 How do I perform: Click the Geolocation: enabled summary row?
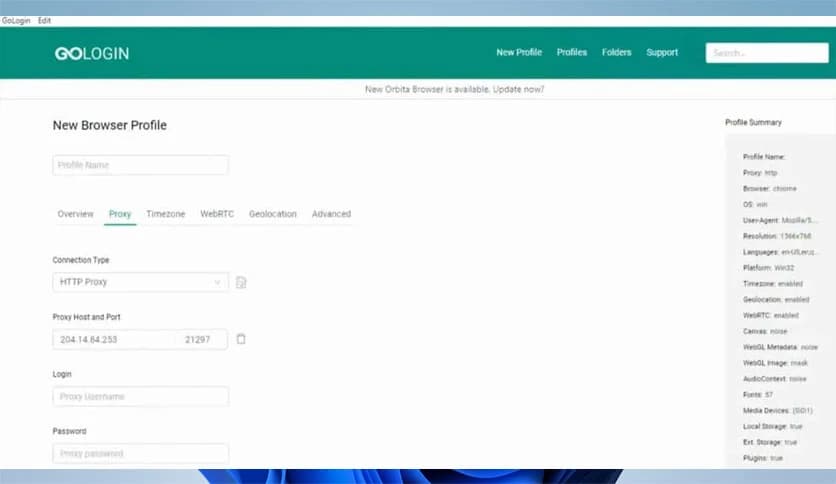coord(776,300)
